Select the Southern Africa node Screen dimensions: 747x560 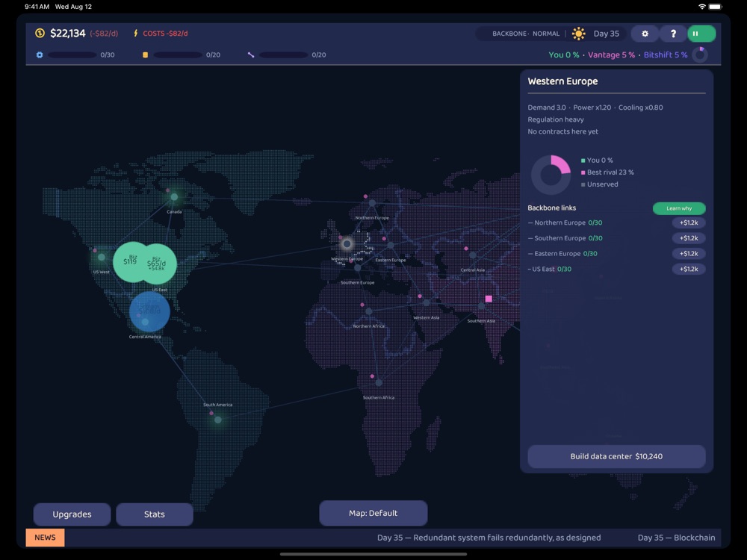(379, 382)
